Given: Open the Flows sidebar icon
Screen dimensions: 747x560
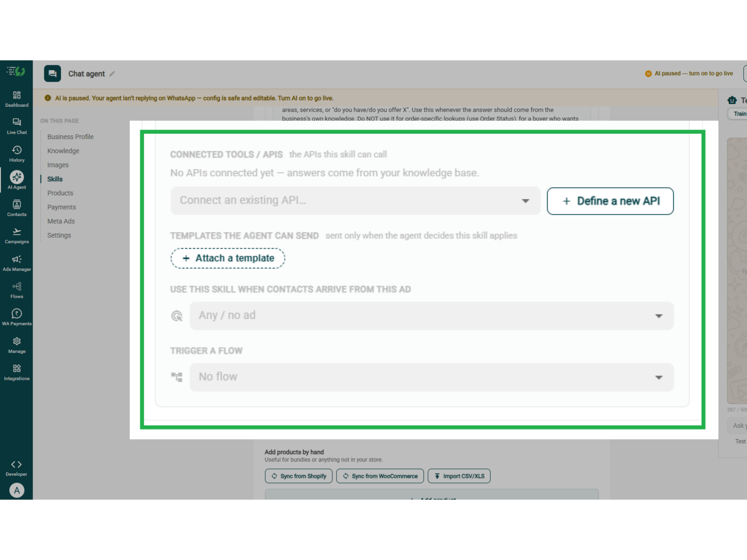Looking at the screenshot, I should [x=17, y=286].
